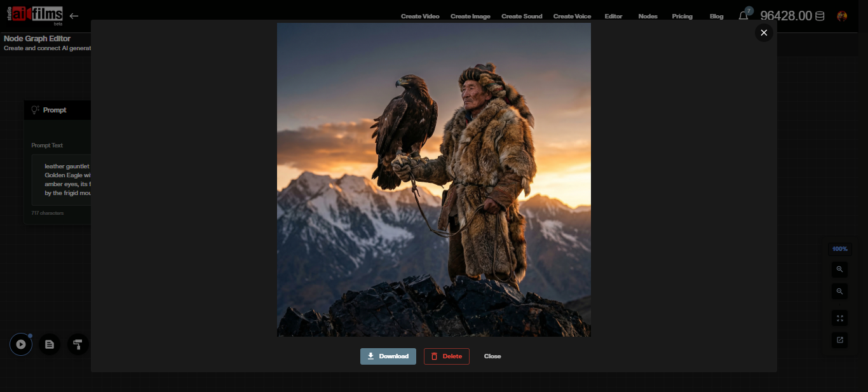Open the graph in a new window
The image size is (868, 392).
tap(839, 340)
